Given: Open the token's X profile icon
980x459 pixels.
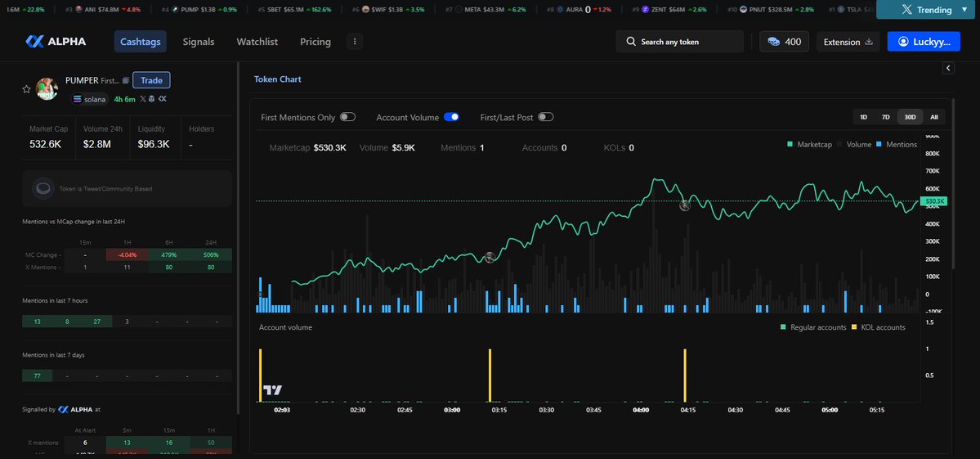Looking at the screenshot, I should pyautogui.click(x=143, y=99).
